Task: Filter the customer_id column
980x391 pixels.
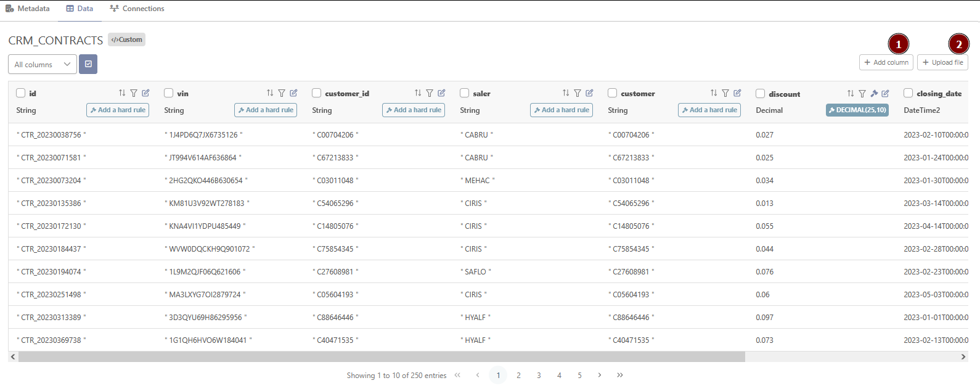Action: (430, 93)
